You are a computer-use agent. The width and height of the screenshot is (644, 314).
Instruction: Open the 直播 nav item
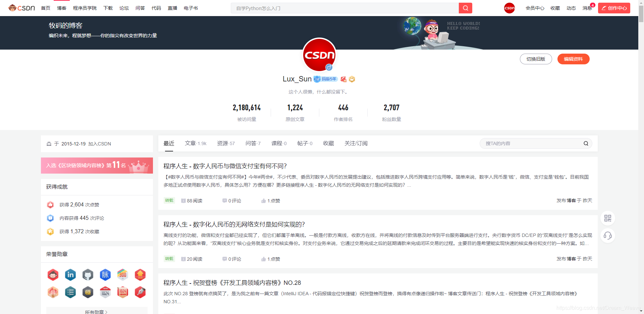172,8
